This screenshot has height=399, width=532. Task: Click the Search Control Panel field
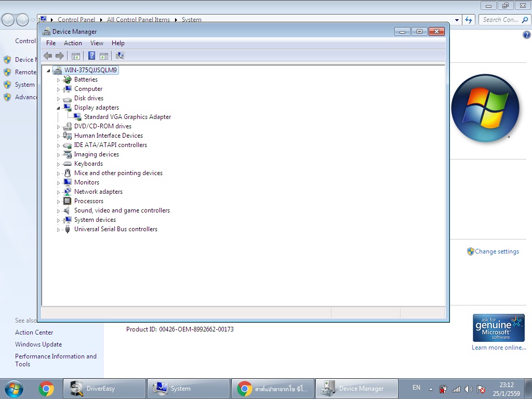point(504,20)
